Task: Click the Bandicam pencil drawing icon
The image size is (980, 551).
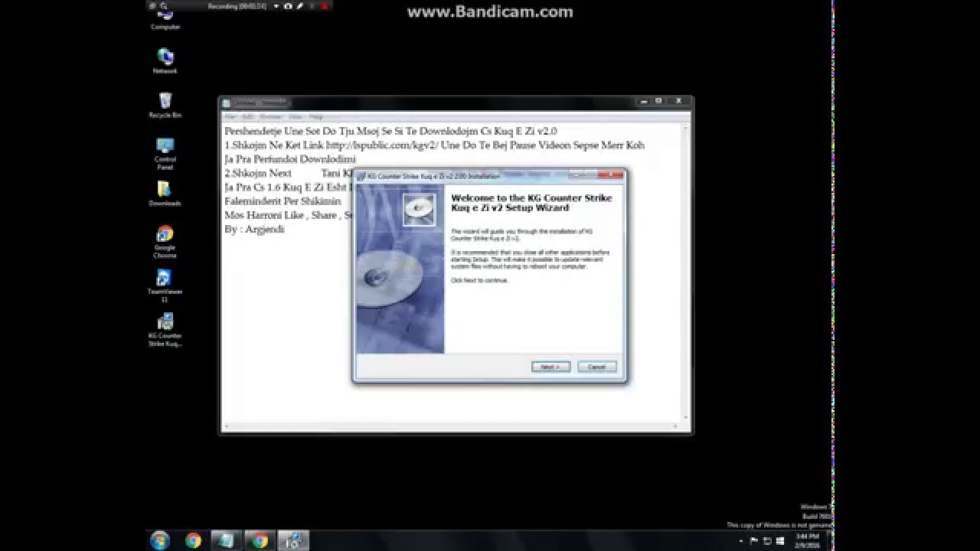Action: (300, 6)
